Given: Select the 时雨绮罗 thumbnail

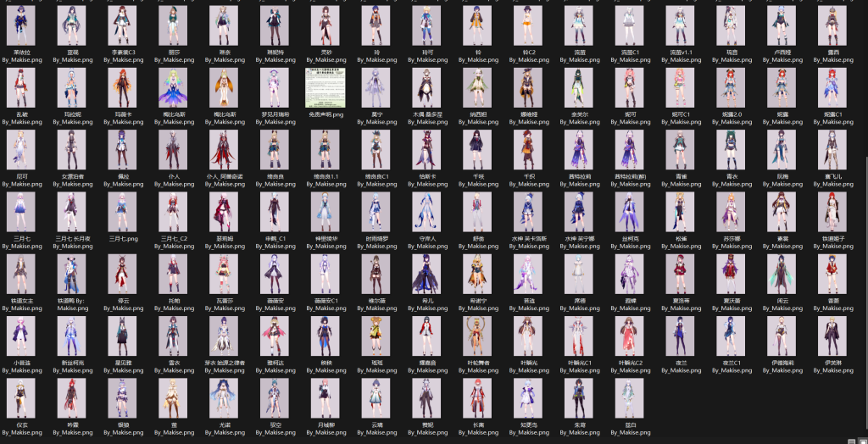Looking at the screenshot, I should point(376,212).
